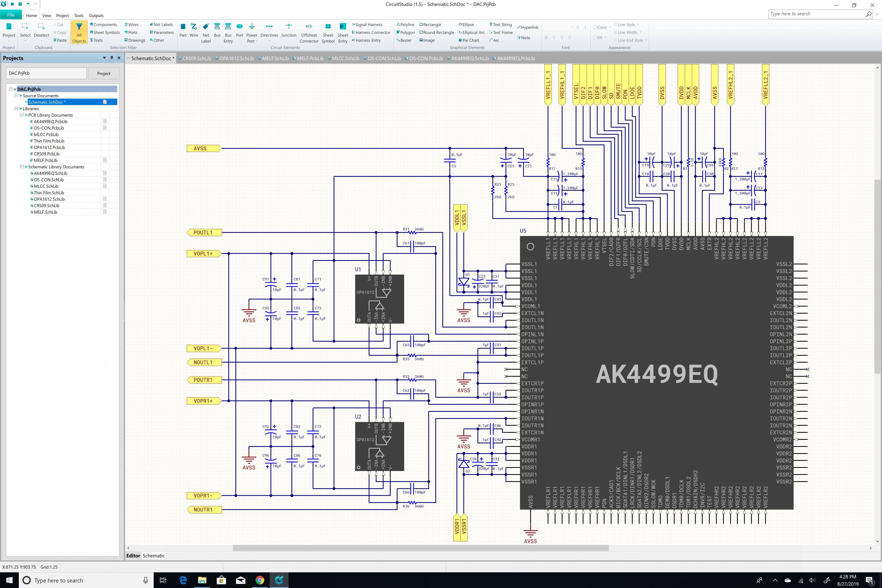882x588 pixels.
Task: Open the Directives tool
Action: (269, 33)
